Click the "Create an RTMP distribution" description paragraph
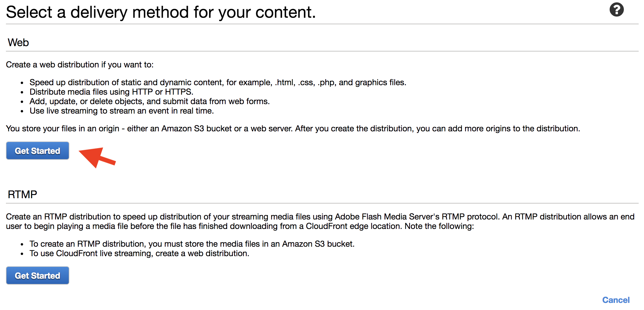The image size is (644, 310). 320,221
